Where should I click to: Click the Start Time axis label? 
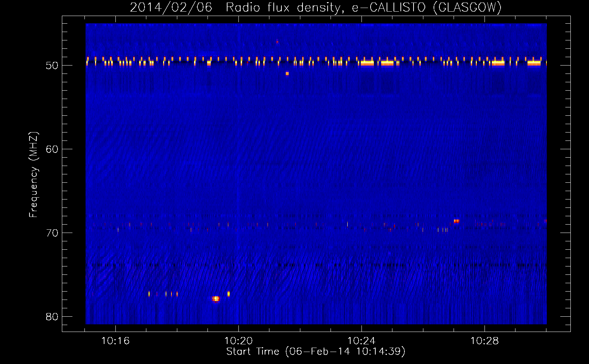coord(316,352)
